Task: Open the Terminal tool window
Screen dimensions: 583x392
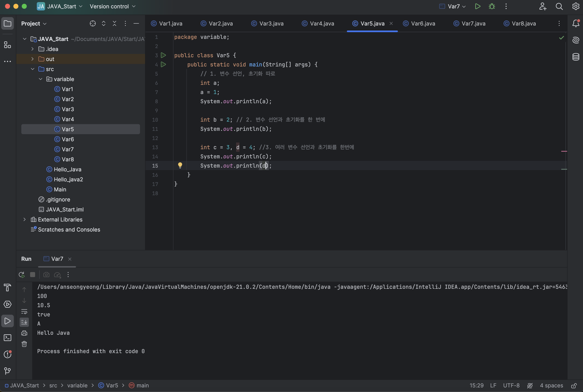Action: click(x=8, y=338)
